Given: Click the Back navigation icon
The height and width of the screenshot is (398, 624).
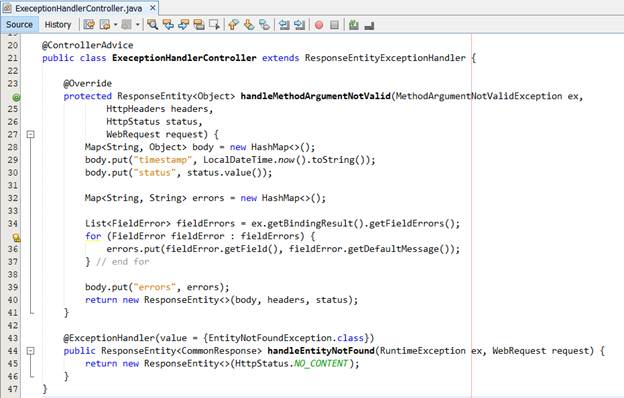Looking at the screenshot, I should 105,25.
